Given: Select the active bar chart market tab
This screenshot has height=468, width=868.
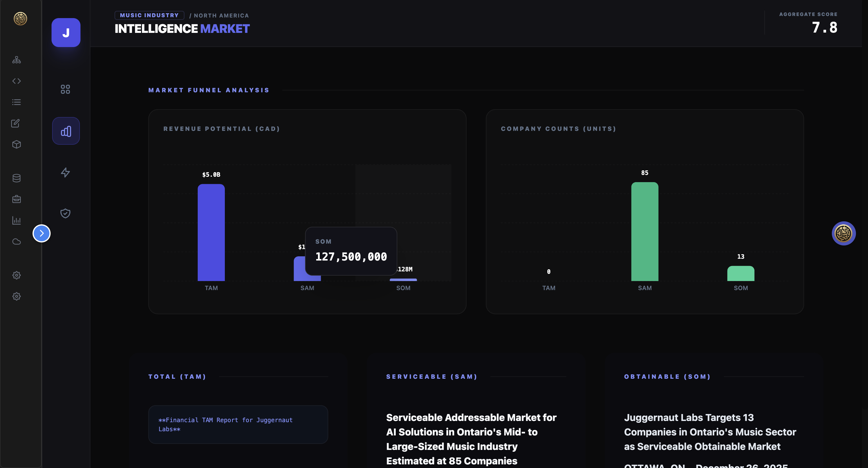Looking at the screenshot, I should pos(66,131).
